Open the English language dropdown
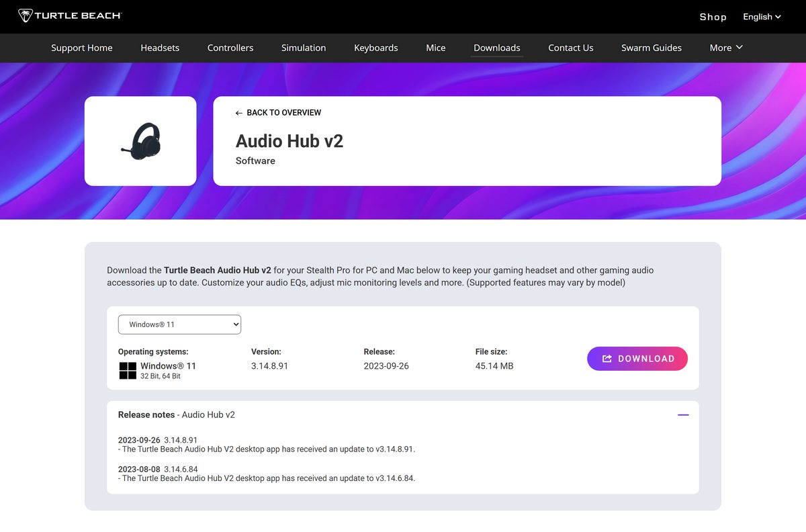 coord(762,17)
